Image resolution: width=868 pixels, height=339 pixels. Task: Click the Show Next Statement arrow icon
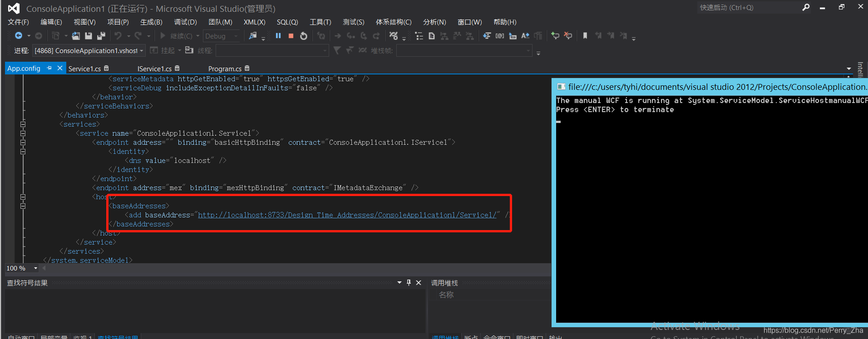point(338,36)
